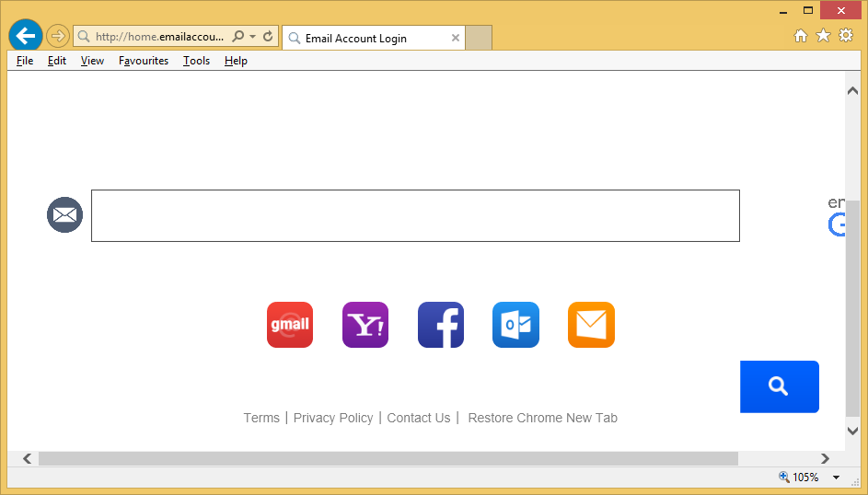Go back with the blue back arrow

(x=26, y=36)
